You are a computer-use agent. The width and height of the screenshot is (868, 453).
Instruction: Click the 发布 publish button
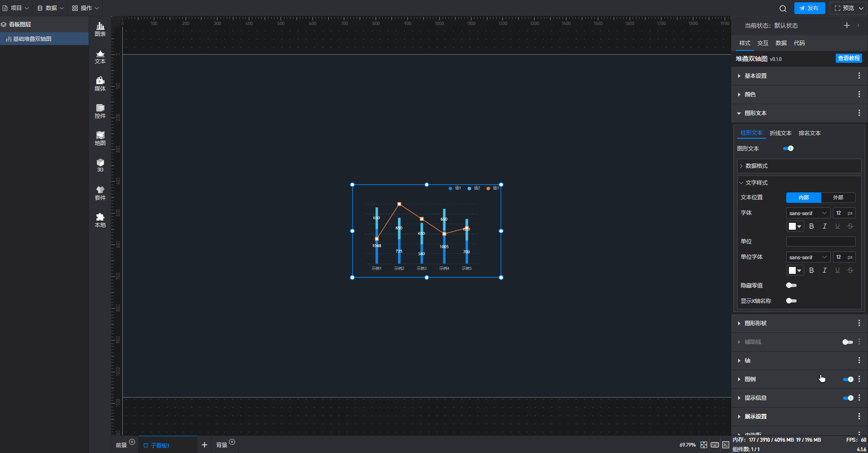(x=809, y=8)
